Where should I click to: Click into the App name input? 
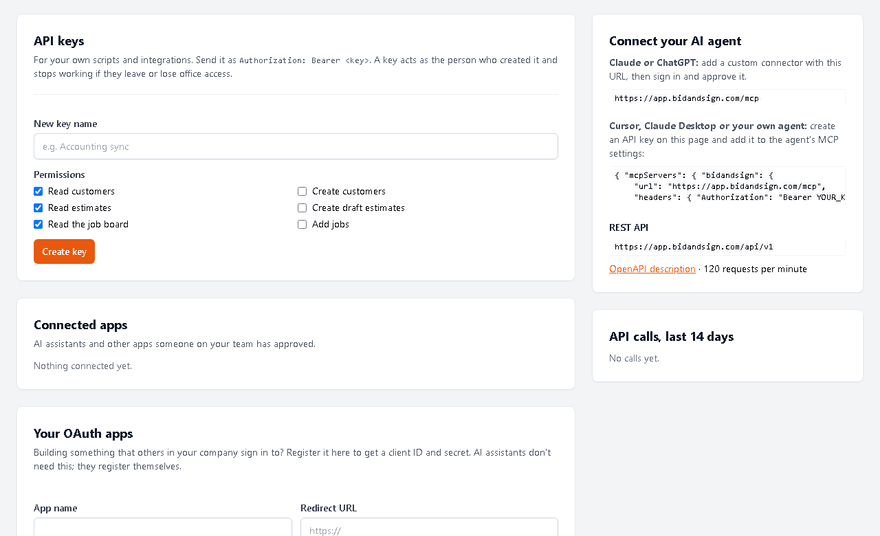[163, 528]
